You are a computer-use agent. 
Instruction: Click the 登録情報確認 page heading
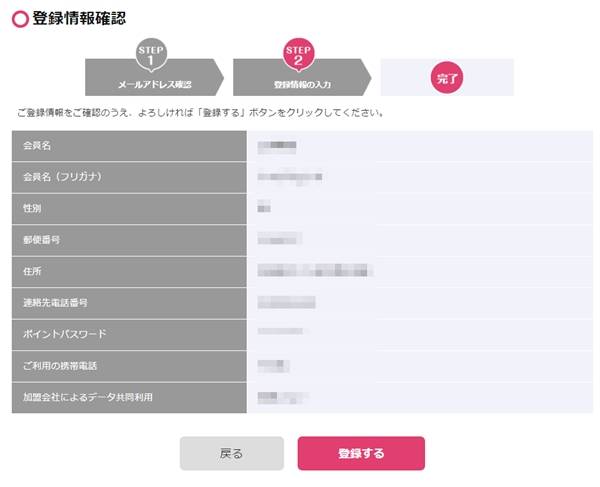point(79,19)
